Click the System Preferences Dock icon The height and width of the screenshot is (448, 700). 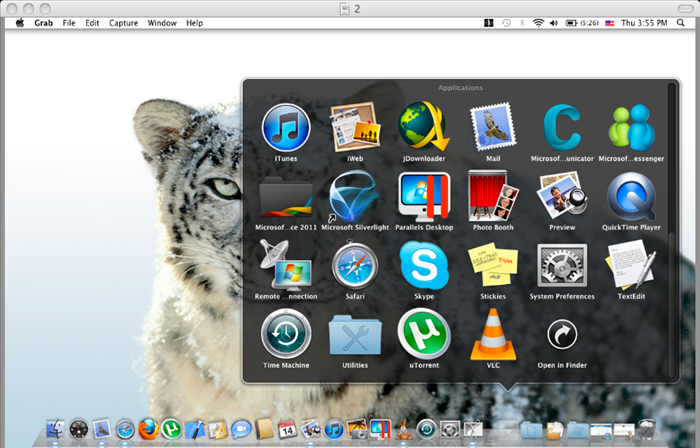450,430
